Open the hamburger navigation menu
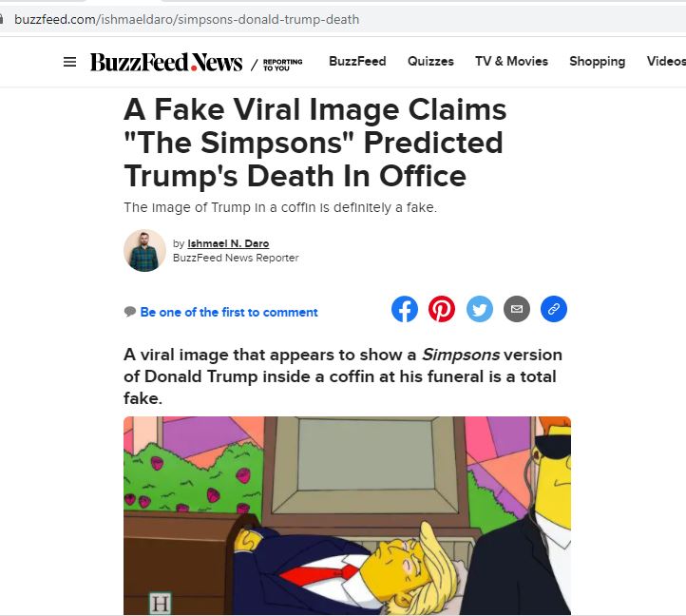 click(x=69, y=62)
